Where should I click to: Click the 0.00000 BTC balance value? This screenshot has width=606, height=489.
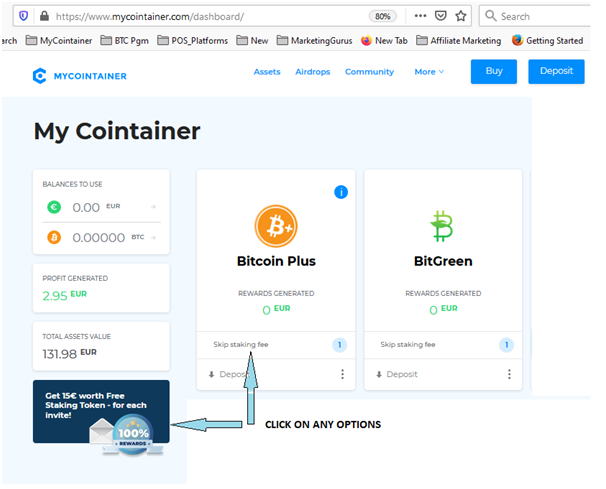(108, 237)
